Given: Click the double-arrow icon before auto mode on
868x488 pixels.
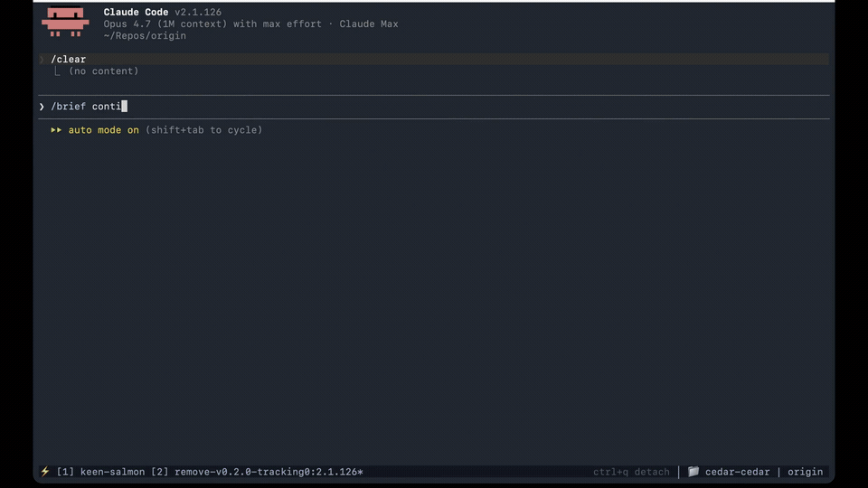Looking at the screenshot, I should point(56,130).
